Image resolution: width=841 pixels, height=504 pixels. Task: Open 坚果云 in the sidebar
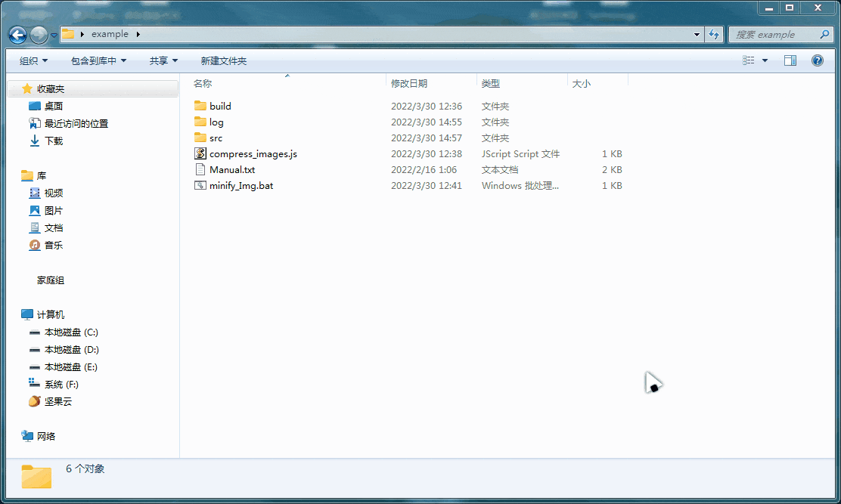coord(58,402)
